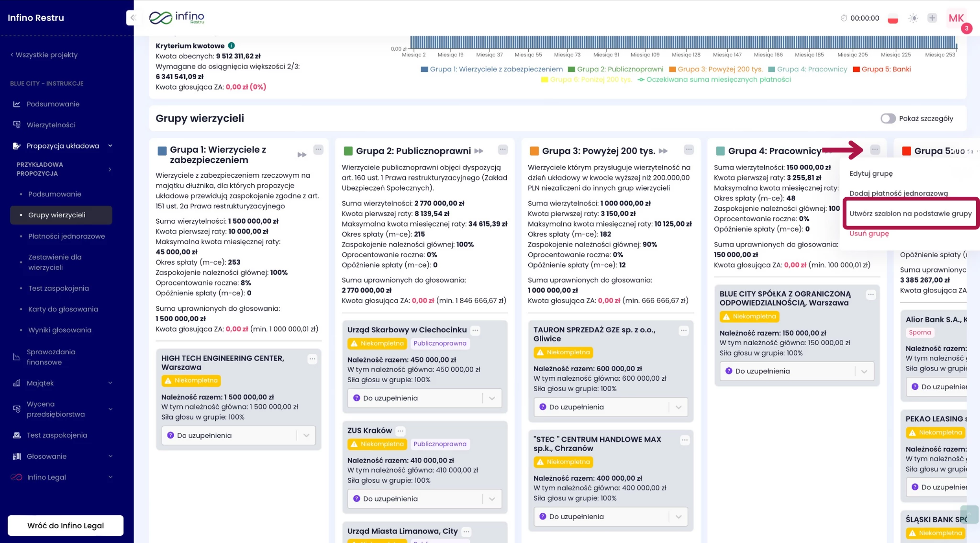
Task: Open the three-dot menu on Urząd Skarbowy w Ciechocinku card
Action: (x=475, y=330)
